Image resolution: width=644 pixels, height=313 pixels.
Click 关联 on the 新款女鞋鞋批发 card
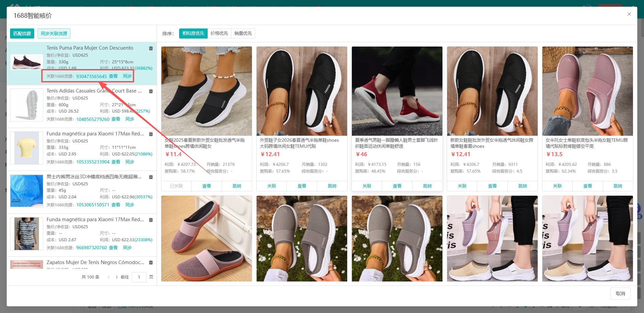click(462, 186)
